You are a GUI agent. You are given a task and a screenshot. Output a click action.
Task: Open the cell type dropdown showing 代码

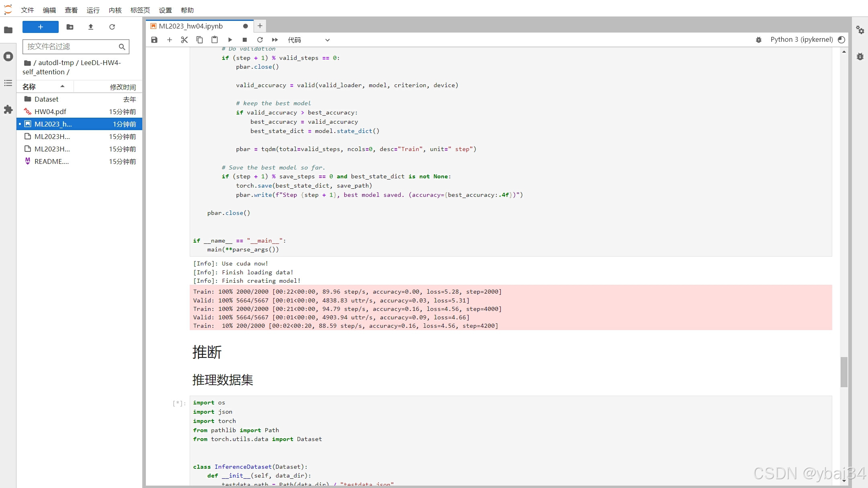point(309,40)
